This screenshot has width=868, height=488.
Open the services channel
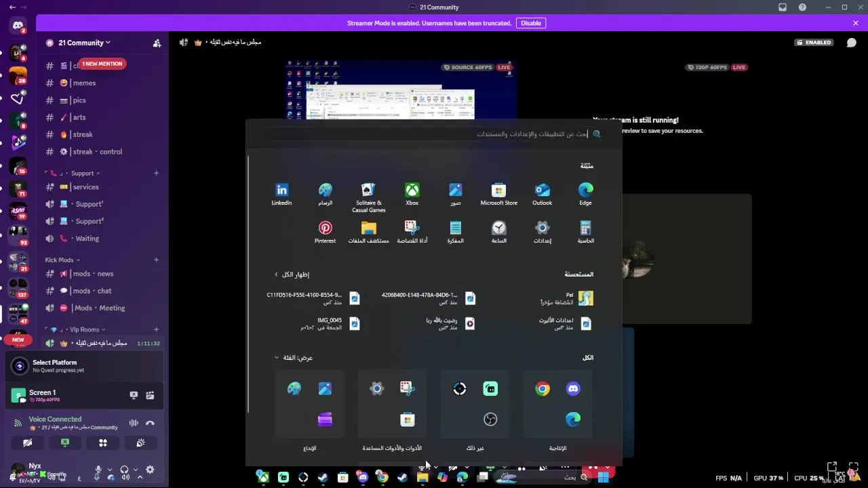[85, 187]
